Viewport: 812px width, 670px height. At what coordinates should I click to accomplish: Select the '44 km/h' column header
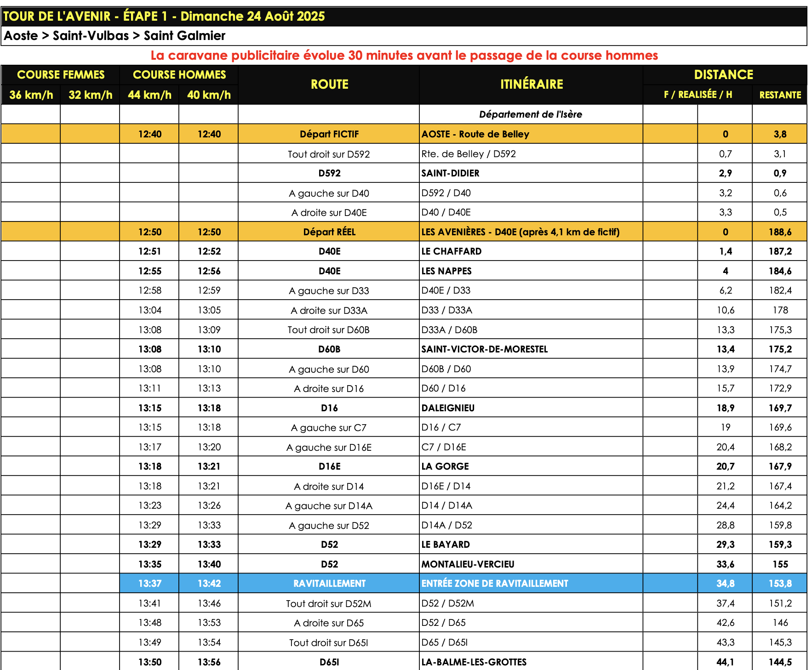(x=149, y=95)
